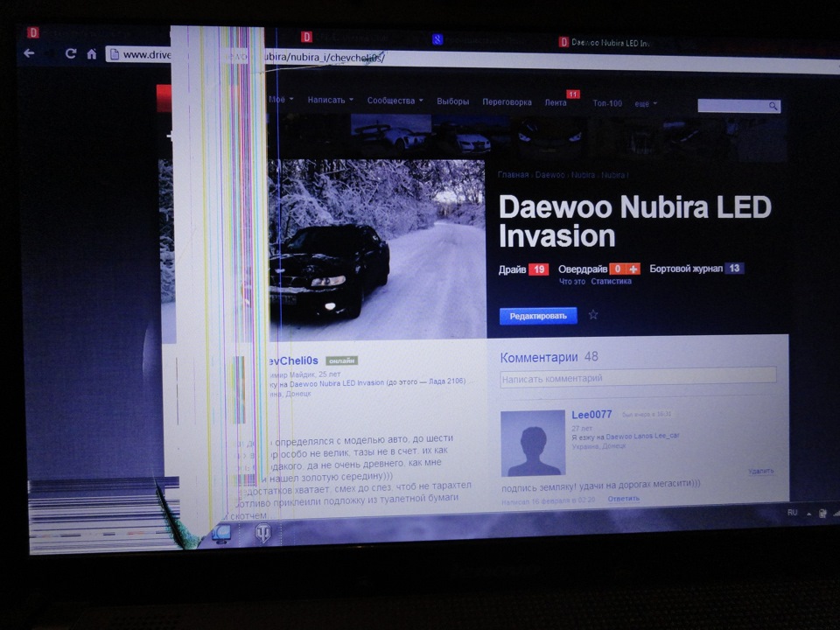Click Удалить on Lee0077 comment
This screenshot has width=840, height=630.
[760, 471]
